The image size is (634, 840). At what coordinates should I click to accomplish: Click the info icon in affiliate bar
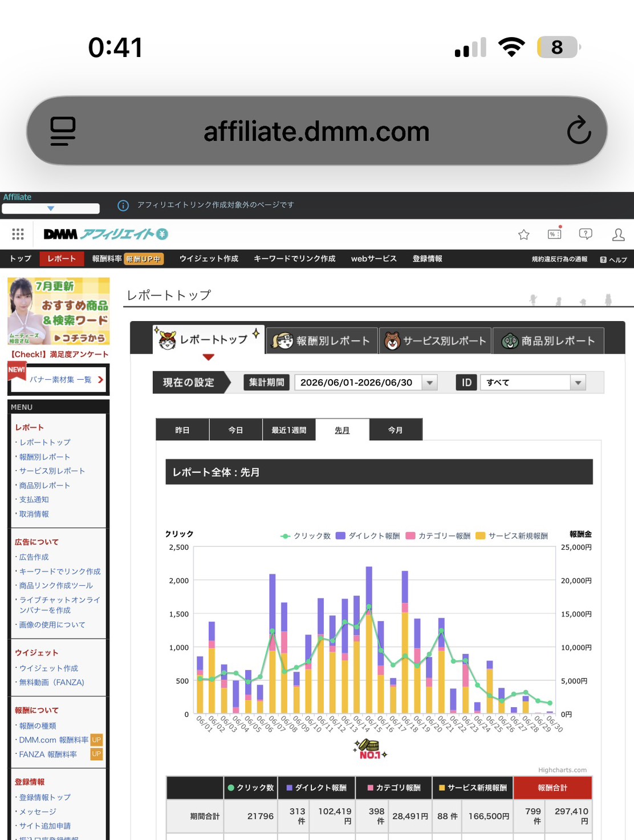click(123, 205)
